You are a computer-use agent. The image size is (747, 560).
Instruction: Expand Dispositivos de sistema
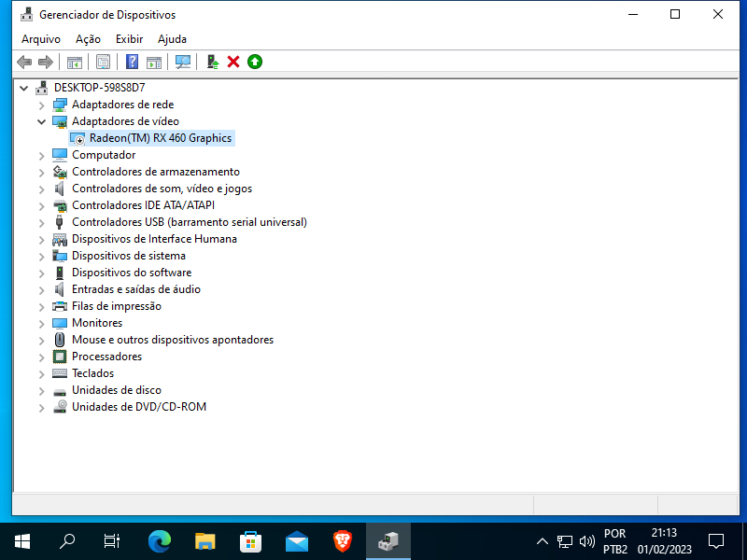pyautogui.click(x=41, y=256)
